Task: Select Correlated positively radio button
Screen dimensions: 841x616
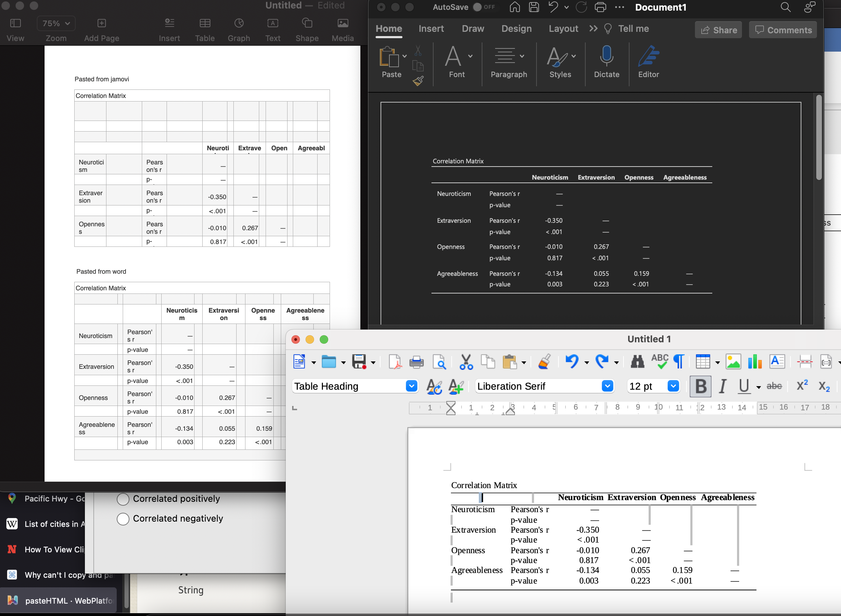Action: 123,499
